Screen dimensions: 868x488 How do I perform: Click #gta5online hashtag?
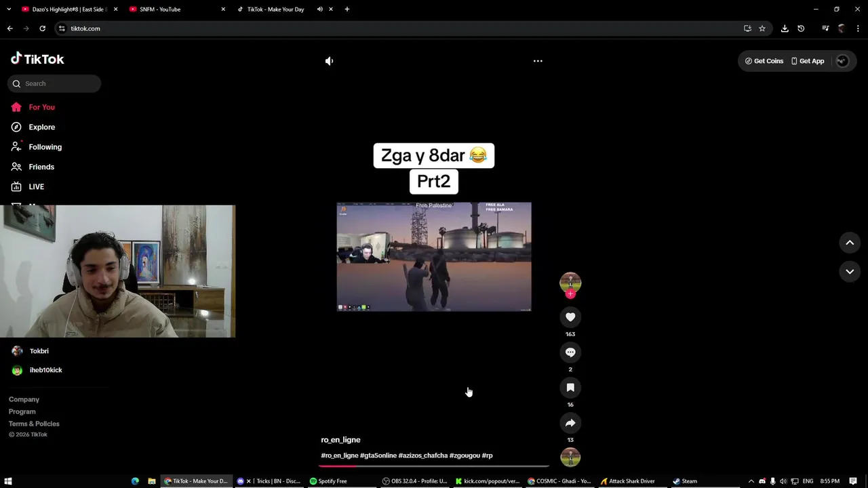[378, 455]
